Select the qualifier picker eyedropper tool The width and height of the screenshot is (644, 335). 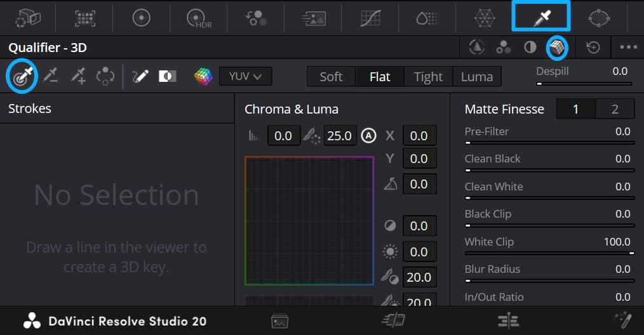22,76
